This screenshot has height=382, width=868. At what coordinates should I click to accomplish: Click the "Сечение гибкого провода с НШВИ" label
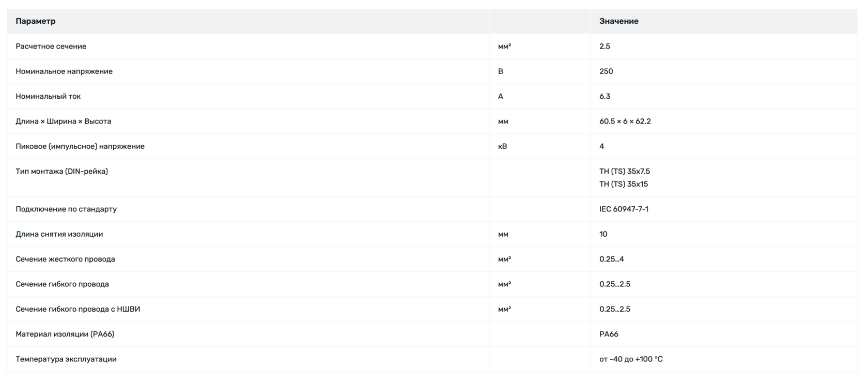click(x=78, y=309)
